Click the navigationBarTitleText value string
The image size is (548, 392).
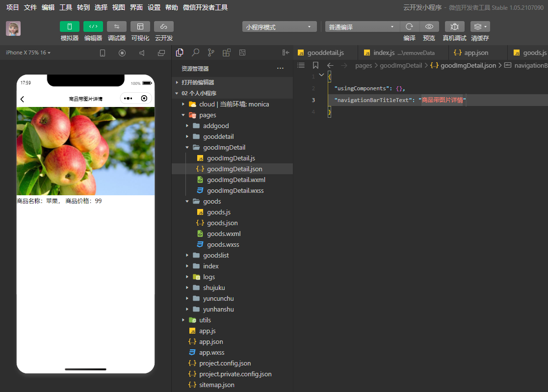click(x=442, y=100)
